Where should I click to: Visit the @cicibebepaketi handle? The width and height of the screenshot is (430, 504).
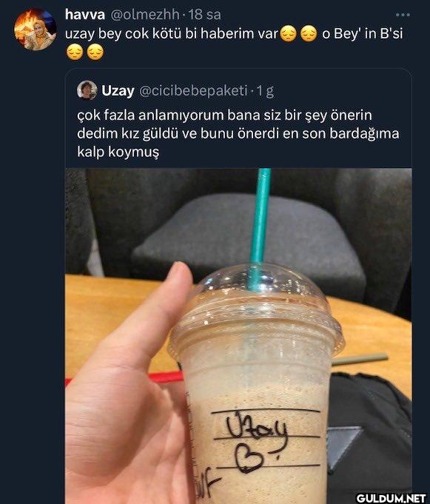pos(193,91)
